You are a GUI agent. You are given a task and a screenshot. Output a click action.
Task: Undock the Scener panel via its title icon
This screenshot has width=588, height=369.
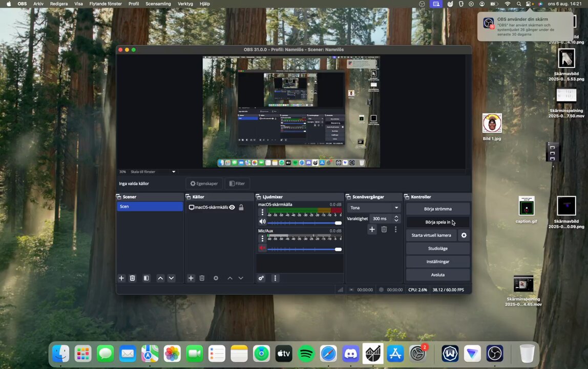118,197
